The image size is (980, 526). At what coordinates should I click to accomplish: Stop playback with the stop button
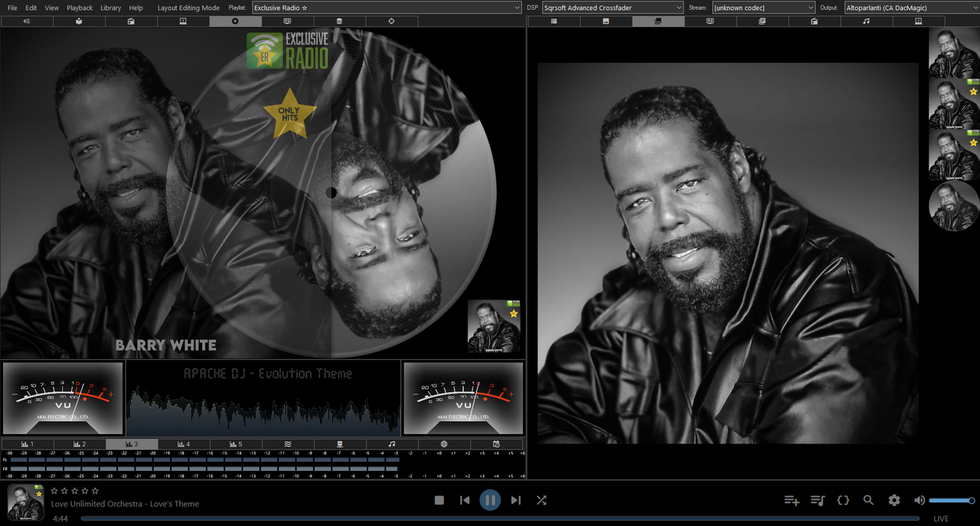[x=439, y=500]
